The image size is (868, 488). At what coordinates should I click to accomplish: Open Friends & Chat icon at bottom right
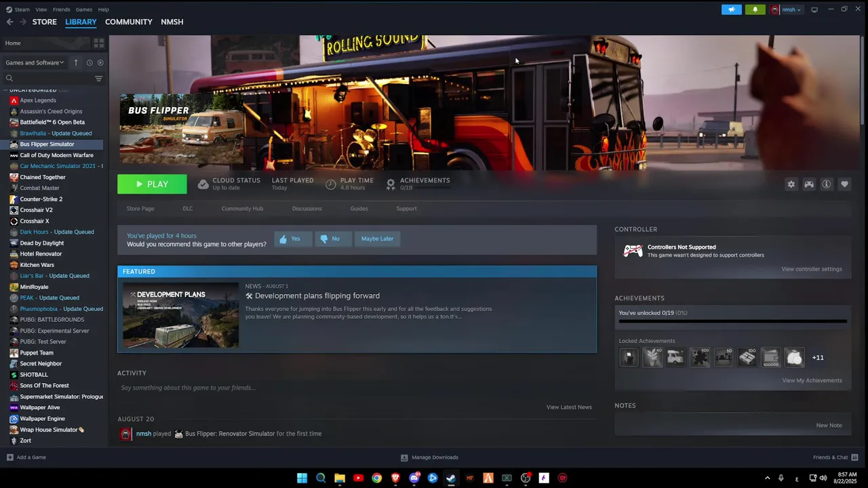(x=854, y=457)
